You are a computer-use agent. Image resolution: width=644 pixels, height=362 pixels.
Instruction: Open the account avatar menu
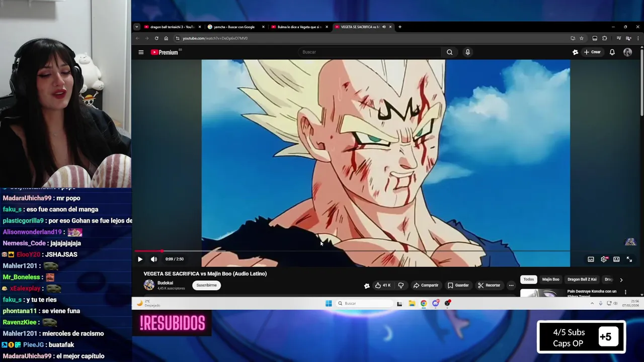tap(627, 52)
